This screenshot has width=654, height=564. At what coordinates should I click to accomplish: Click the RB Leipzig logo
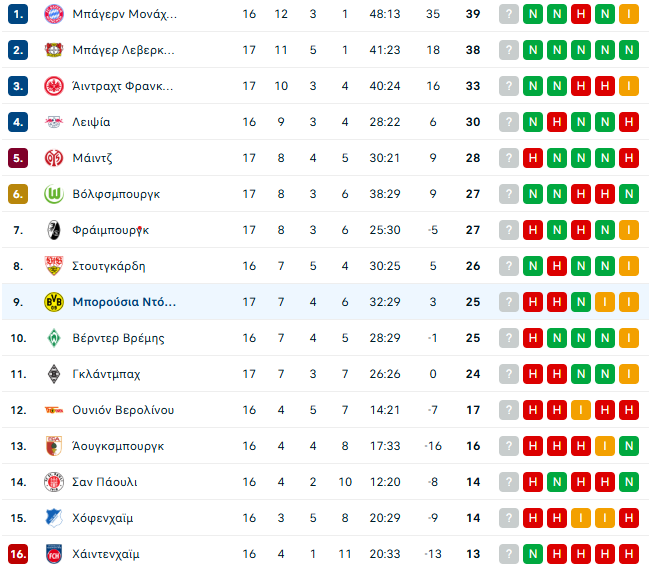coord(54,122)
